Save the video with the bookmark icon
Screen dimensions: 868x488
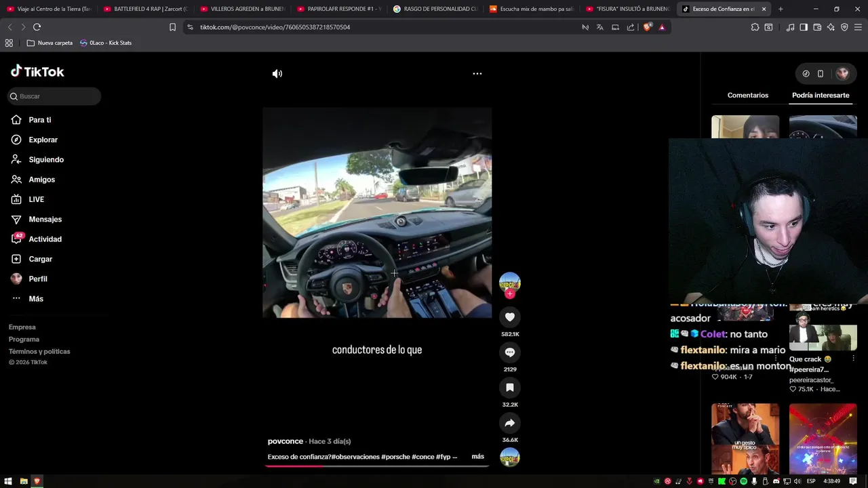tap(510, 388)
